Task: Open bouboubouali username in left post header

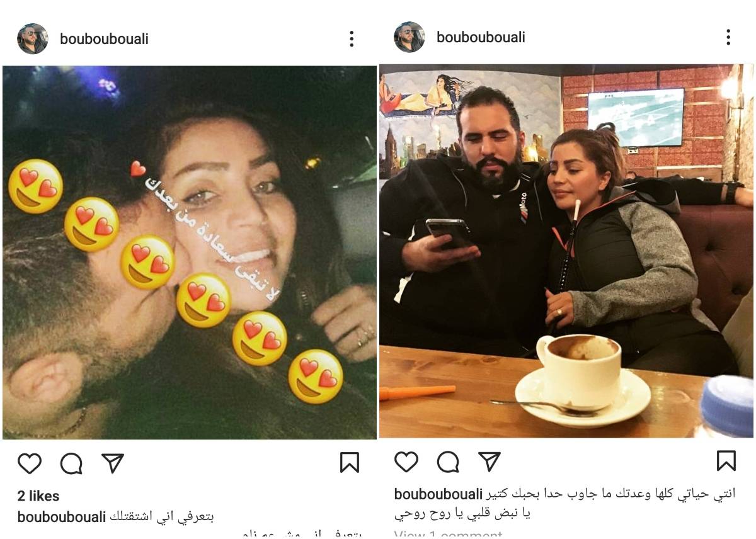Action: coord(104,39)
